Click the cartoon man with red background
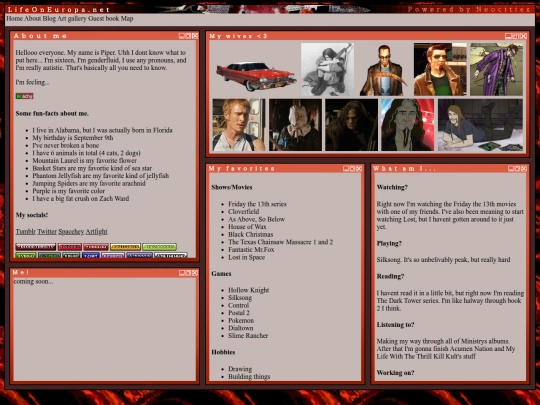 (408, 125)
